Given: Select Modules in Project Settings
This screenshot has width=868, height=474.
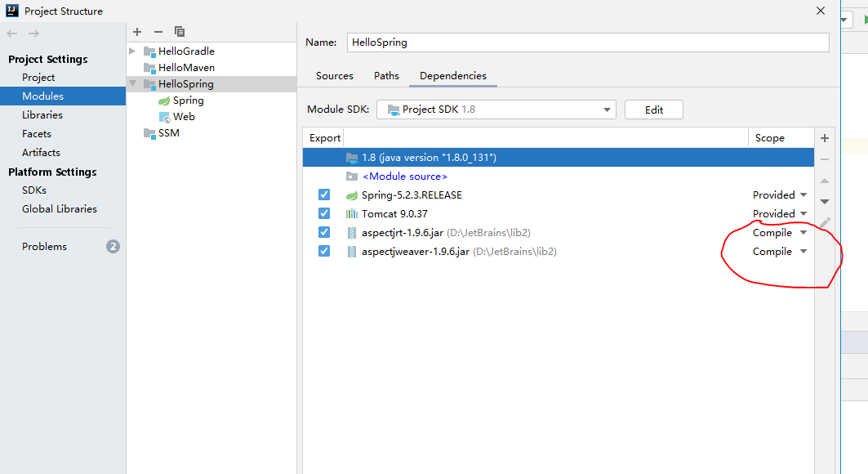Looking at the screenshot, I should (x=63, y=96).
